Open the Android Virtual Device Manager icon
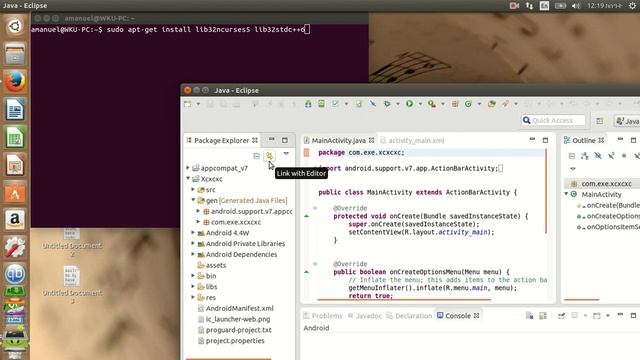Image resolution: width=640 pixels, height=360 pixels. pyautogui.click(x=322, y=104)
